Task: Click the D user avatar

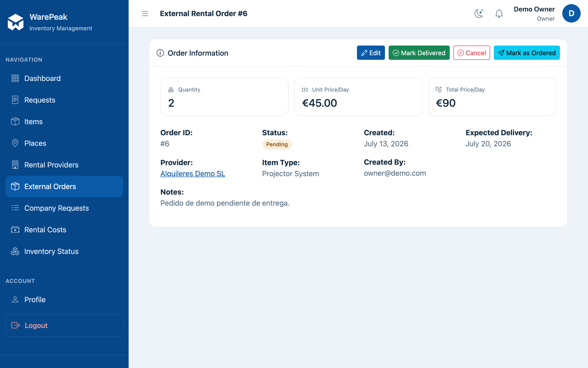Action: 571,14
